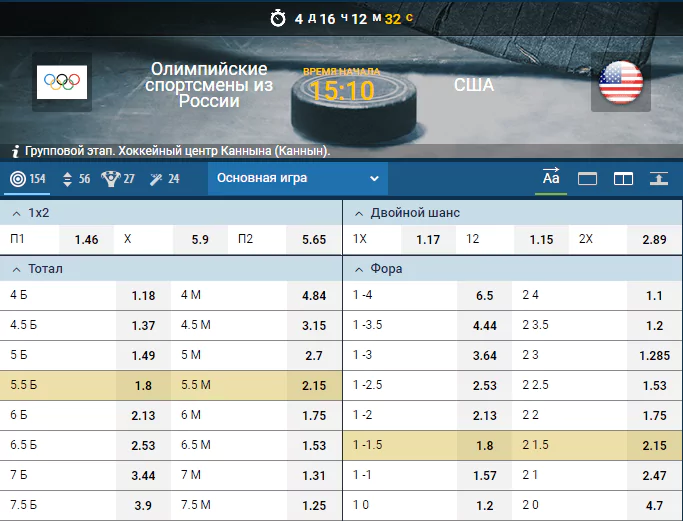This screenshot has height=521, width=683.
Task: Select П2 odds 5.65
Action: (314, 240)
